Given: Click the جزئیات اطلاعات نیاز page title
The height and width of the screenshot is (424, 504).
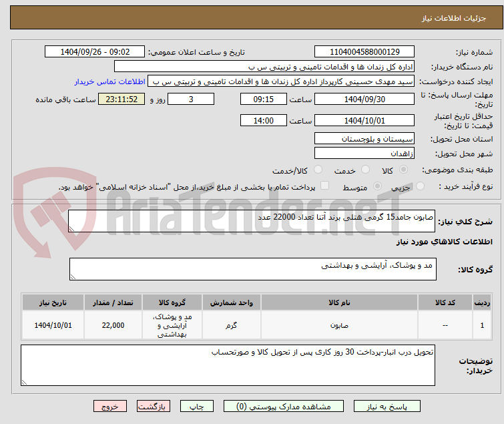Looking at the screenshot, I should (x=454, y=18).
